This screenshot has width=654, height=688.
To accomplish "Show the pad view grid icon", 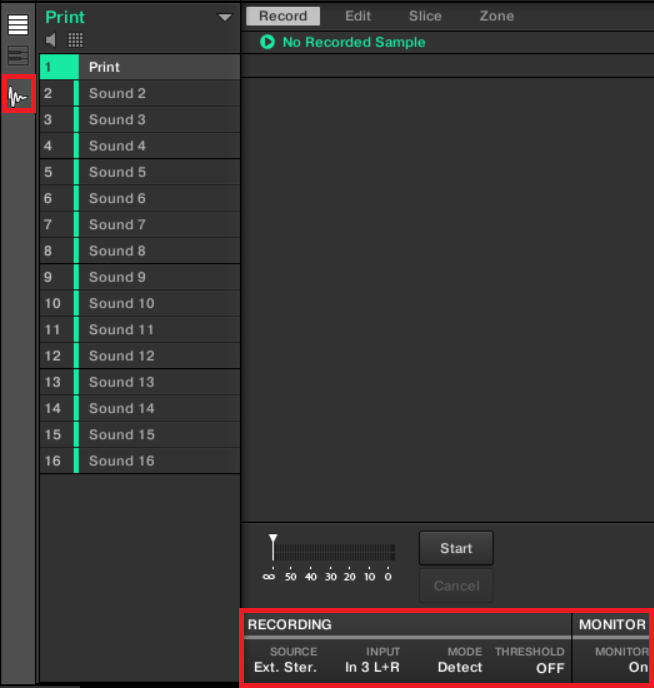I will tap(75, 40).
